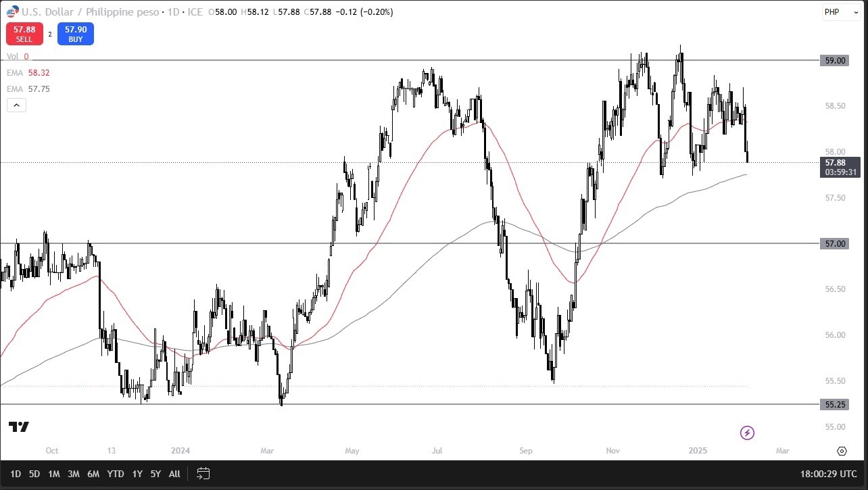Select the 5D time range
This screenshot has width=868, height=490.
tap(34, 474)
